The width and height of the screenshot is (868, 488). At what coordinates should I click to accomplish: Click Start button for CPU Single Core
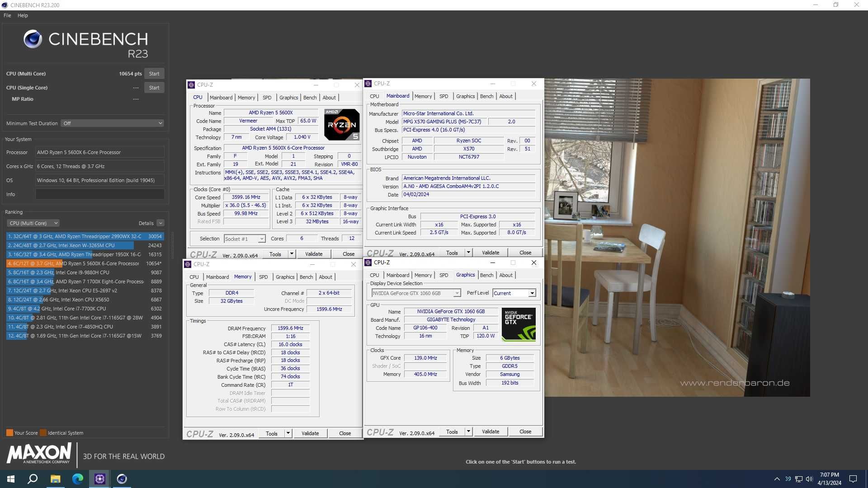pyautogui.click(x=154, y=88)
